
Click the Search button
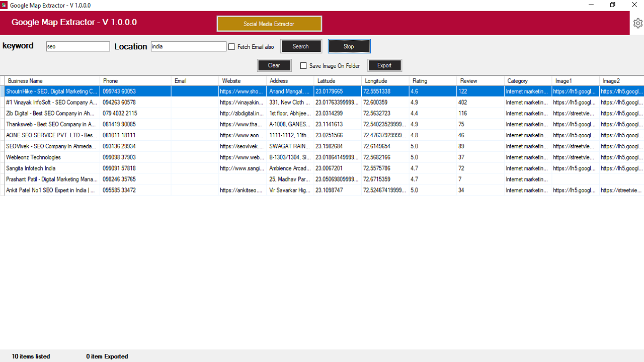pos(301,46)
